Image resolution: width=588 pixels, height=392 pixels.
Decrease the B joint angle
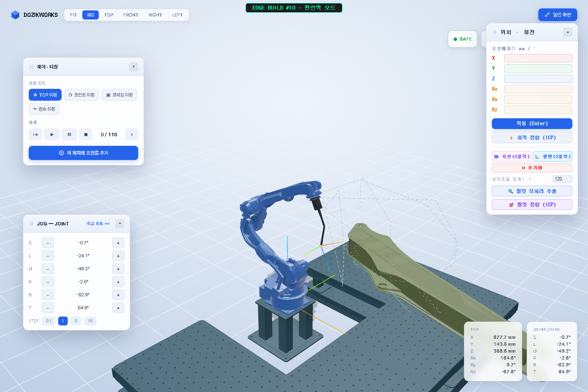[48, 295]
